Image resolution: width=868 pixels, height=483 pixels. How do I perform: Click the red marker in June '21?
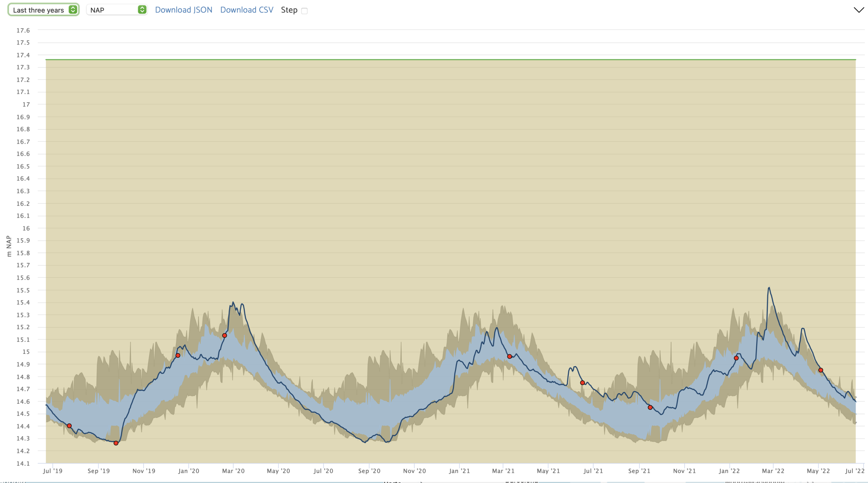coord(582,383)
